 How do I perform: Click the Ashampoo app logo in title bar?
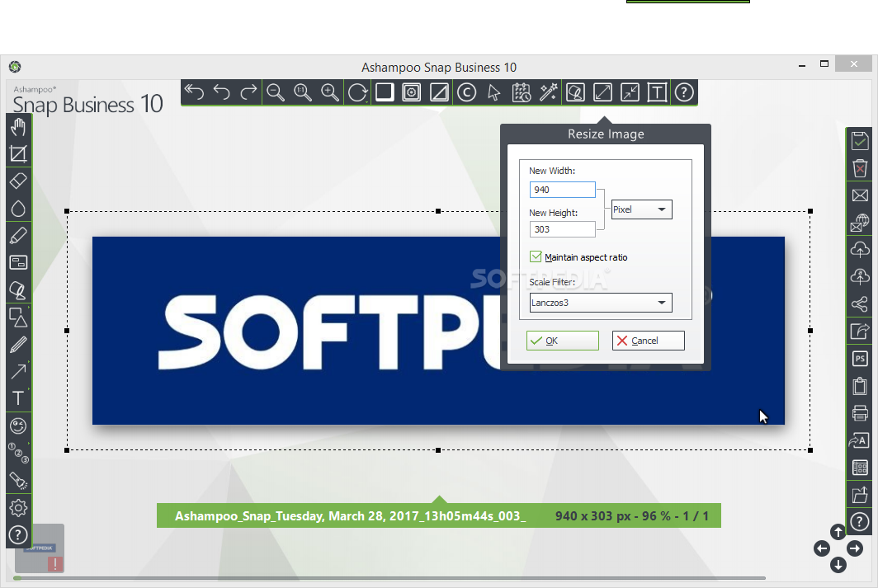[x=15, y=67]
